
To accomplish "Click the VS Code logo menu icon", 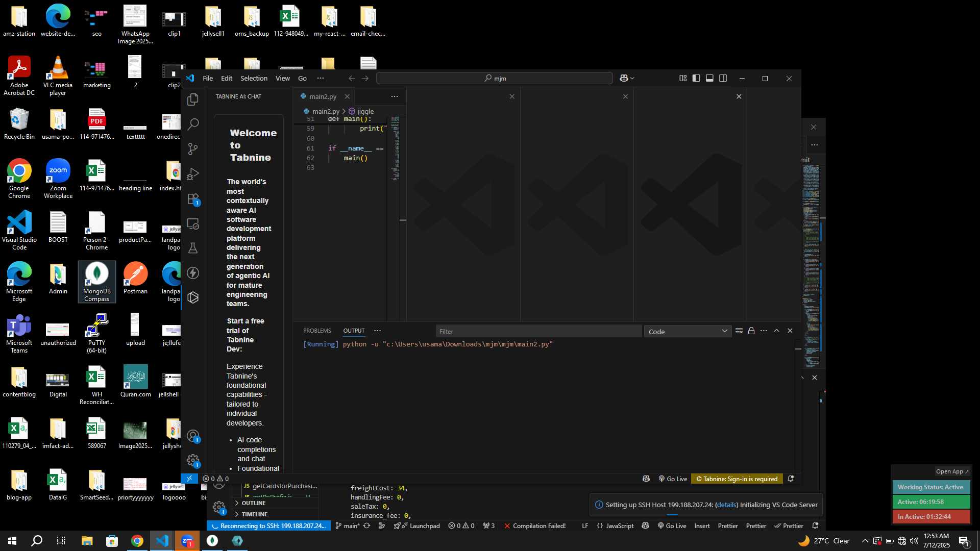I will (190, 78).
